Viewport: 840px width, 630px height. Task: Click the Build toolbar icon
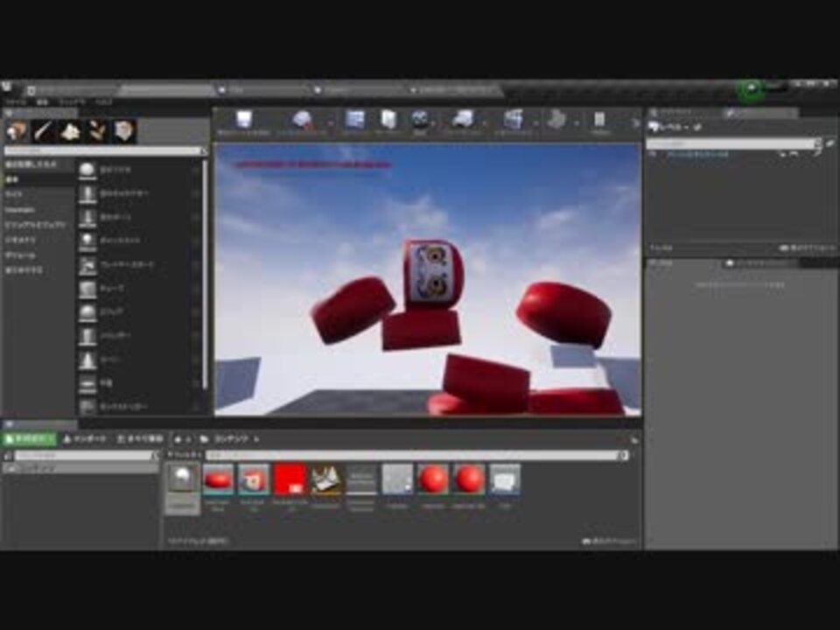557,120
